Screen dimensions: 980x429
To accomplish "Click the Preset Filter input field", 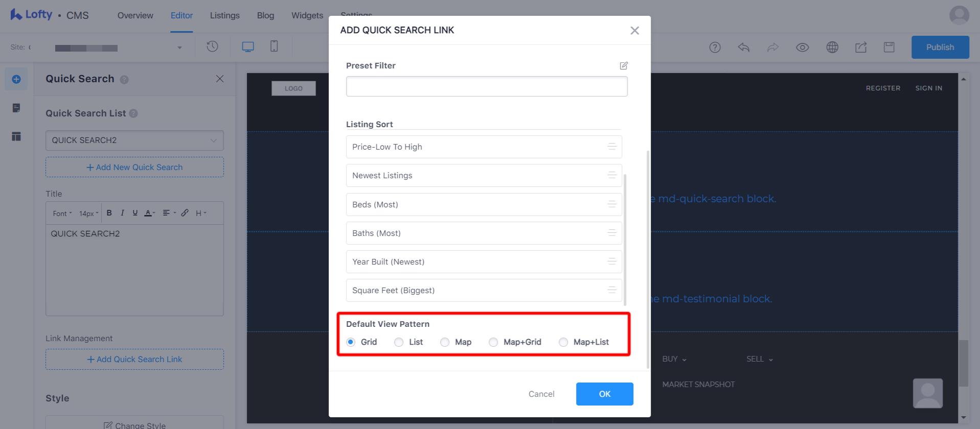I will pos(487,86).
